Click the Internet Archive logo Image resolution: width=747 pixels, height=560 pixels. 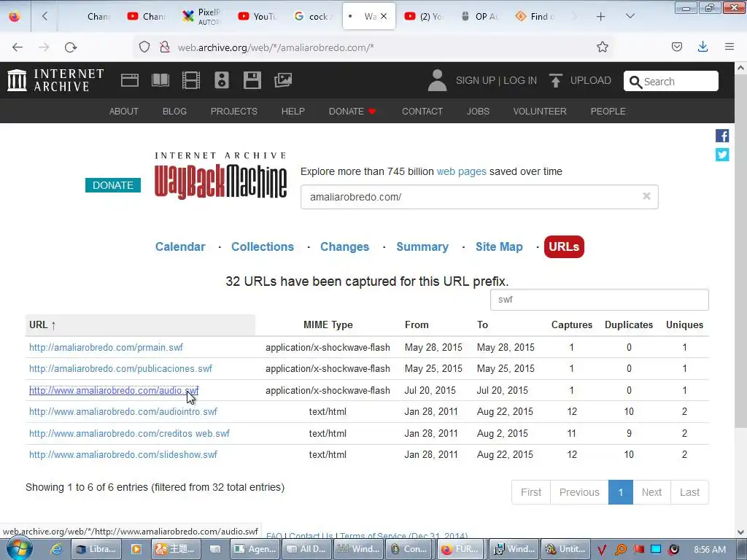point(55,80)
